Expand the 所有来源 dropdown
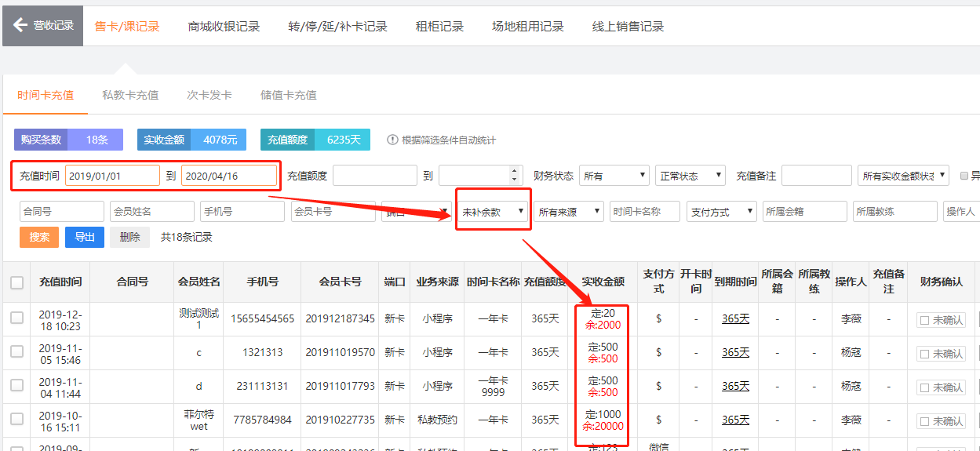 (x=569, y=212)
